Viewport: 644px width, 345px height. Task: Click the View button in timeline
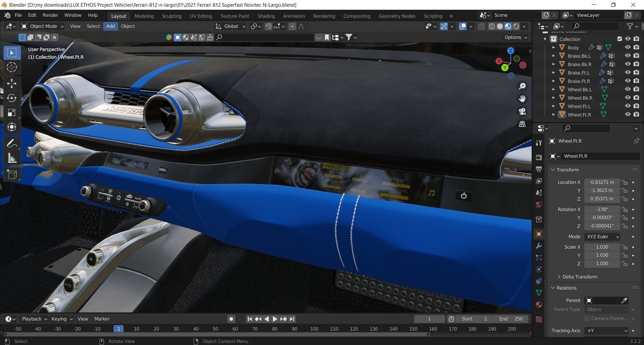(x=83, y=319)
